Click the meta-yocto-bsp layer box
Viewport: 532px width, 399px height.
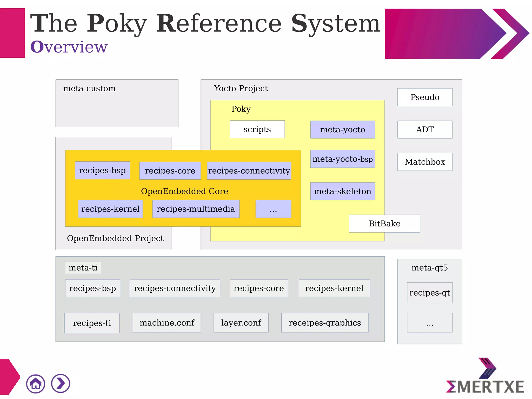pos(342,159)
